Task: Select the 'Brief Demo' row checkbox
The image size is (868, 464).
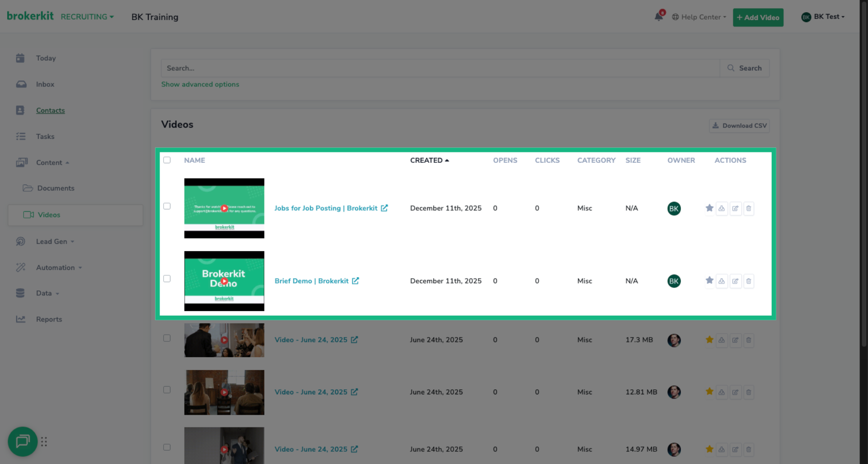Action: pyautogui.click(x=167, y=279)
